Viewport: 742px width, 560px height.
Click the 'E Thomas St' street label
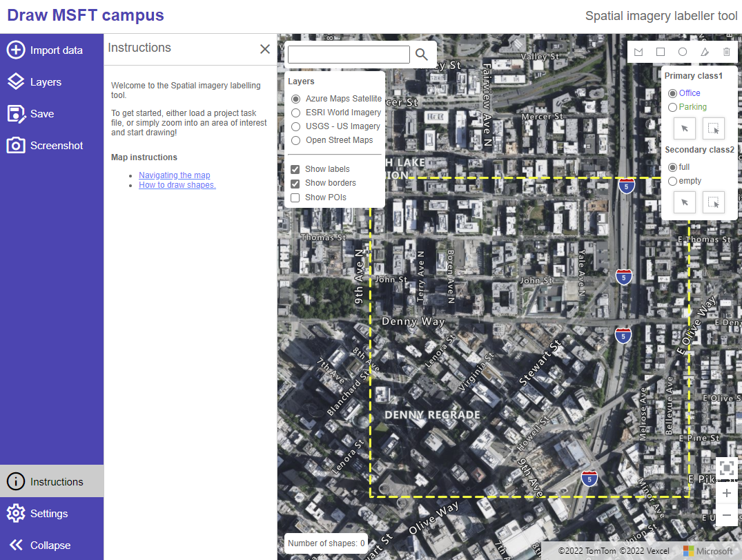[704, 240]
